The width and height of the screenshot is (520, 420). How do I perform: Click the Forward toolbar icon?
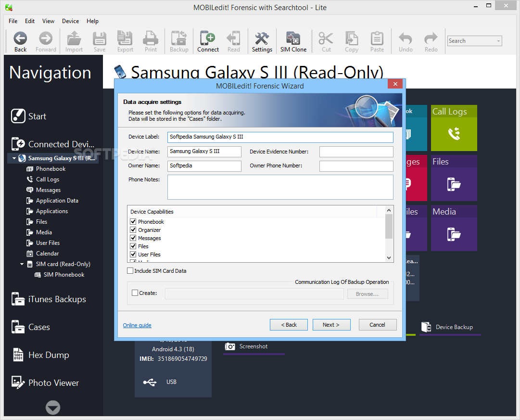46,41
